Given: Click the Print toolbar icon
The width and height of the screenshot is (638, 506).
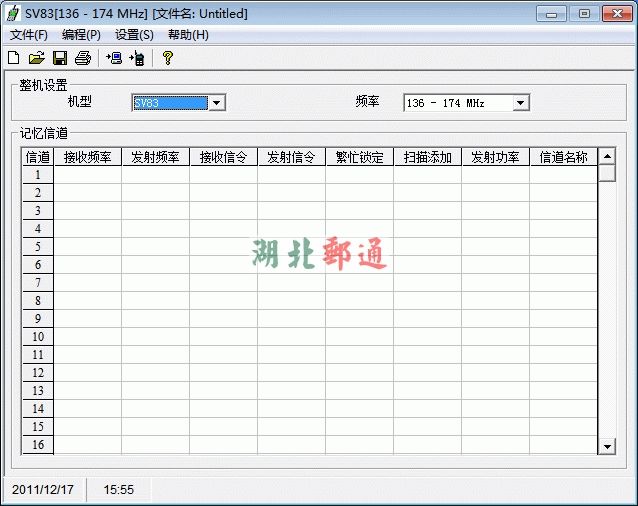Looking at the screenshot, I should coord(83,58).
